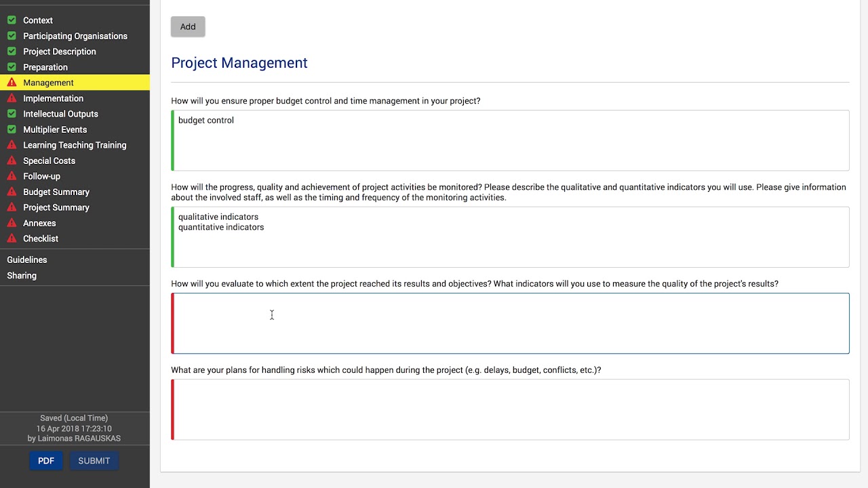Click green check icon beside Preparation

coord(12,67)
